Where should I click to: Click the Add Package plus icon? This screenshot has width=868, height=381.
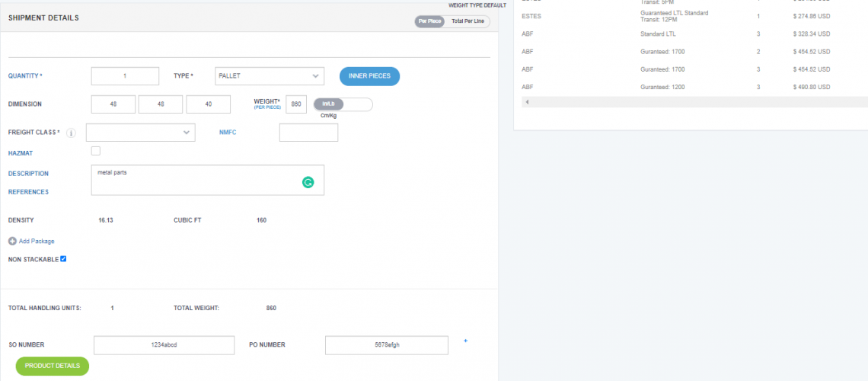tap(12, 241)
